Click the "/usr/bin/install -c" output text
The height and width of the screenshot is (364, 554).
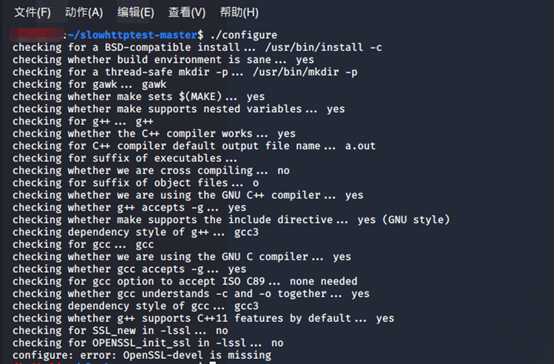[x=323, y=47]
